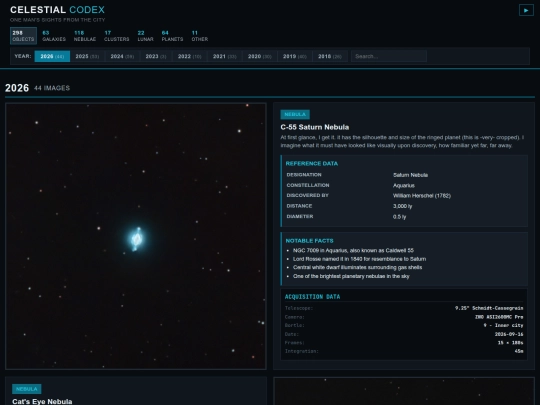This screenshot has height=405, width=540.
Task: Filter by Other category
Action: point(200,36)
